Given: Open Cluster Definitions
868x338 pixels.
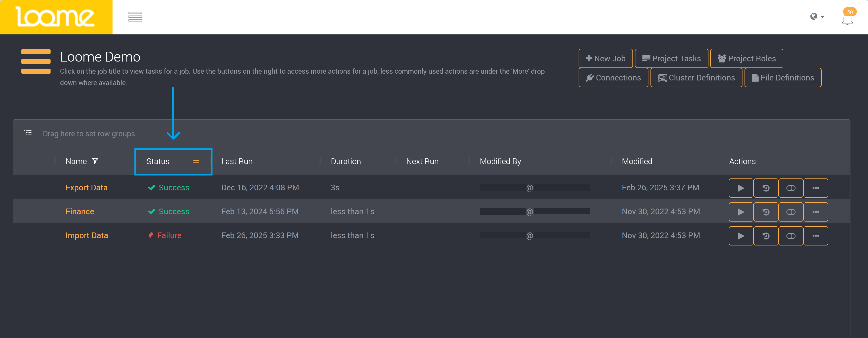Looking at the screenshot, I should click(x=696, y=77).
